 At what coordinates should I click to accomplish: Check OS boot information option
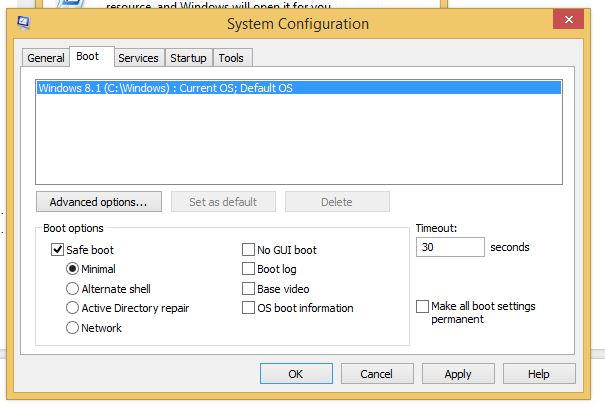(x=248, y=308)
